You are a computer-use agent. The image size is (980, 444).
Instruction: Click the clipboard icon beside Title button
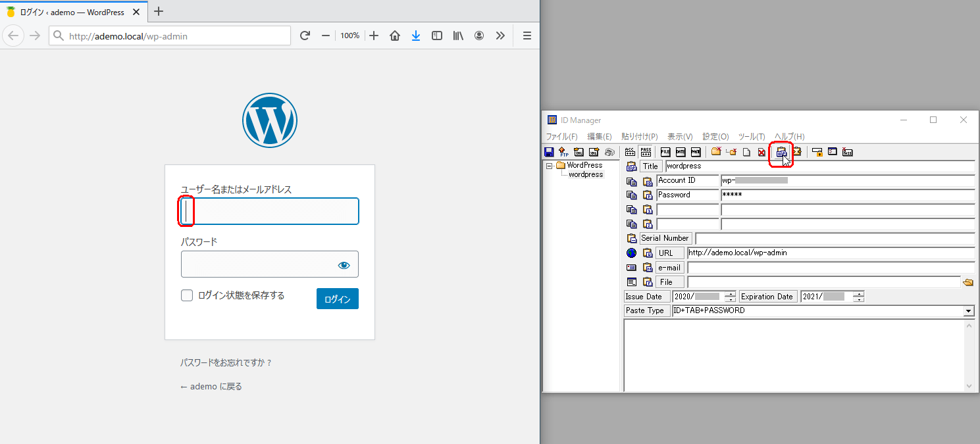click(632, 166)
